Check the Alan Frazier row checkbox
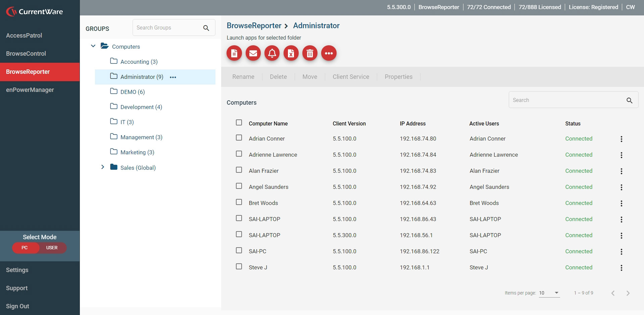The height and width of the screenshot is (315, 644). pos(239,170)
